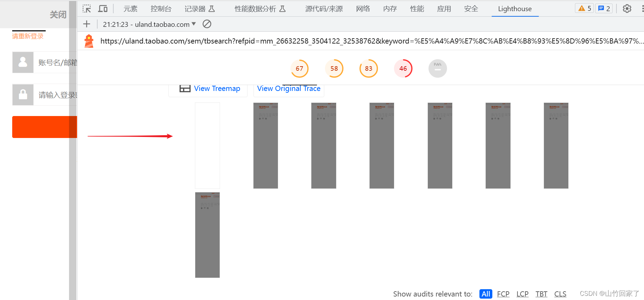This screenshot has width=644, height=300.
Task: Click the Lighthouse logo icon beside the URL
Action: pos(89,41)
